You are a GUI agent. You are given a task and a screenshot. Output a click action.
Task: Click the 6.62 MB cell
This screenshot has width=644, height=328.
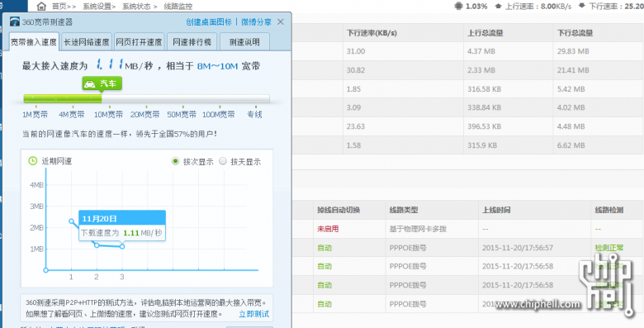[571, 145]
